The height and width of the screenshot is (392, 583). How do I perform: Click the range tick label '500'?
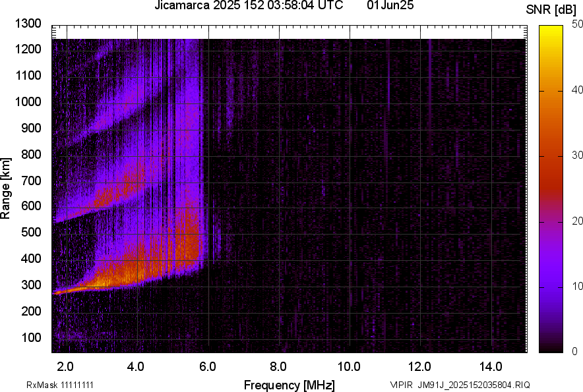pyautogui.click(x=31, y=232)
